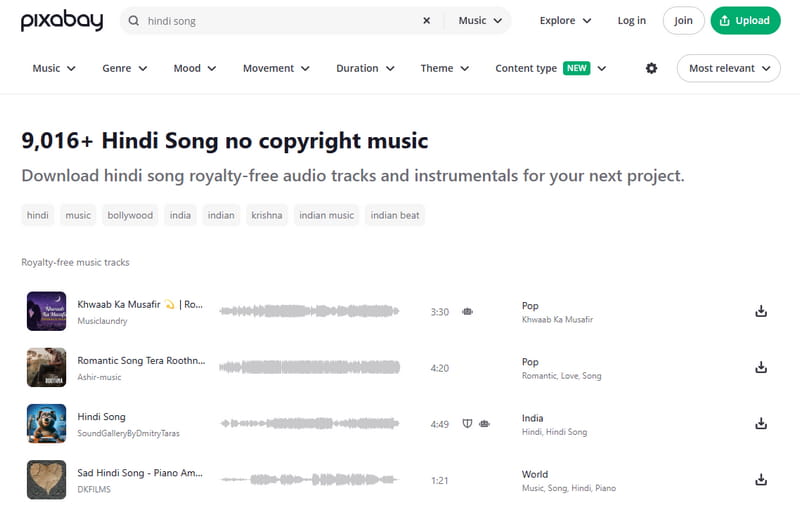Open the Romantic Song Tera Roothn... title
The height and width of the screenshot is (508, 800).
141,361
